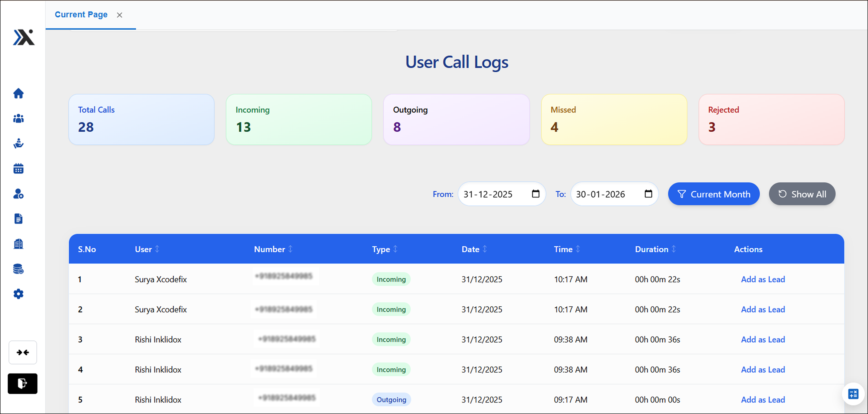Open the users group sidebar icon
Image resolution: width=868 pixels, height=414 pixels.
coord(19,119)
